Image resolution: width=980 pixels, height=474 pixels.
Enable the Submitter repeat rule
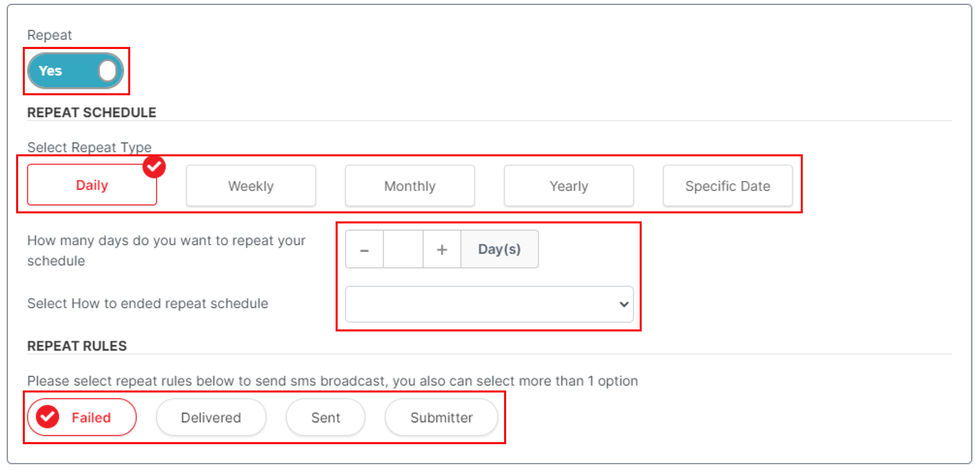click(x=441, y=417)
